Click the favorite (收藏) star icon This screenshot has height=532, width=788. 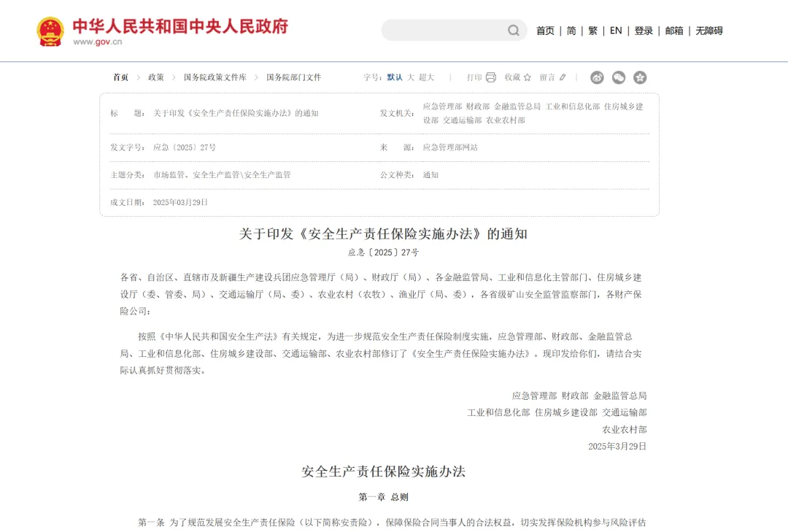click(x=528, y=77)
